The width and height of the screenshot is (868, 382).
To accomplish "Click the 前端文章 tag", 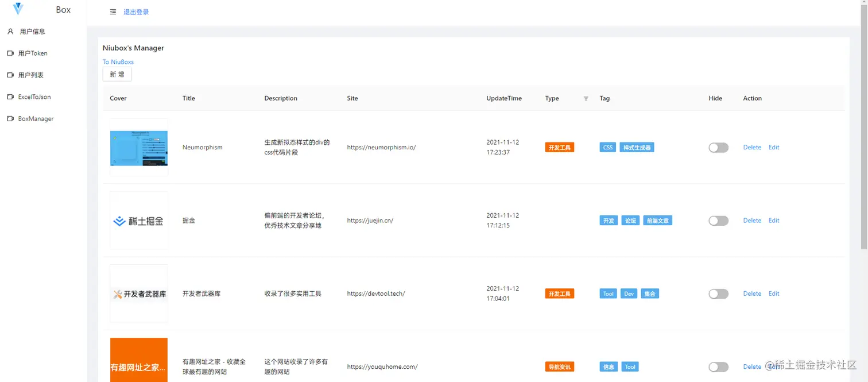I will click(x=657, y=221).
